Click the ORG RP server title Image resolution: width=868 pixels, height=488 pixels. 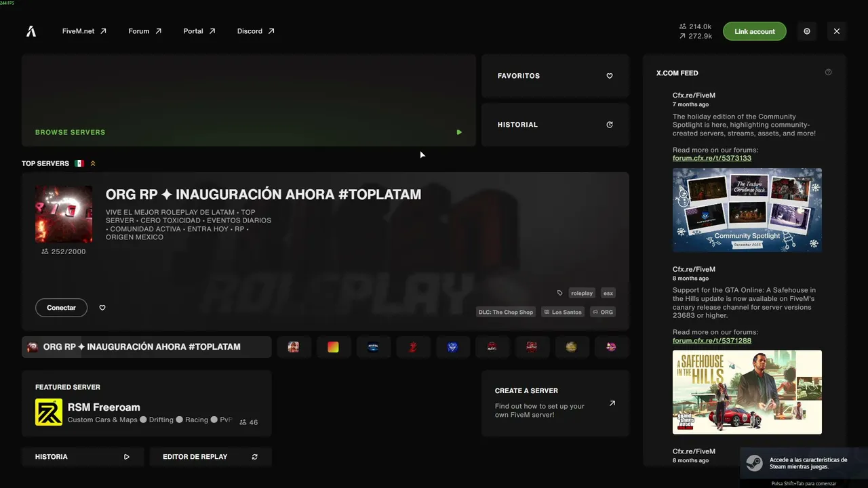[x=263, y=195]
